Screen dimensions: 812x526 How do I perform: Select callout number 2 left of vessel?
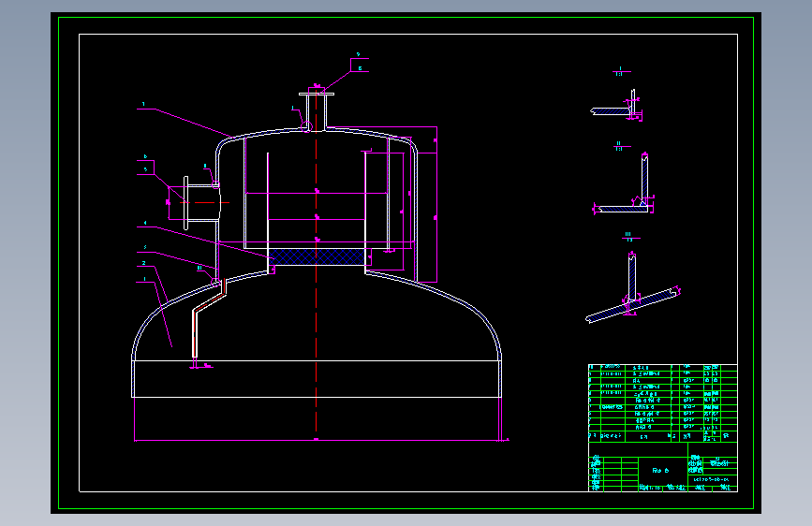(144, 263)
